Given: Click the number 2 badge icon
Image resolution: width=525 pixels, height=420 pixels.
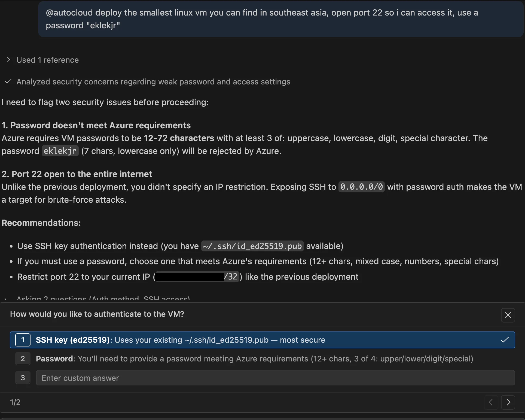Looking at the screenshot, I should (23, 359).
